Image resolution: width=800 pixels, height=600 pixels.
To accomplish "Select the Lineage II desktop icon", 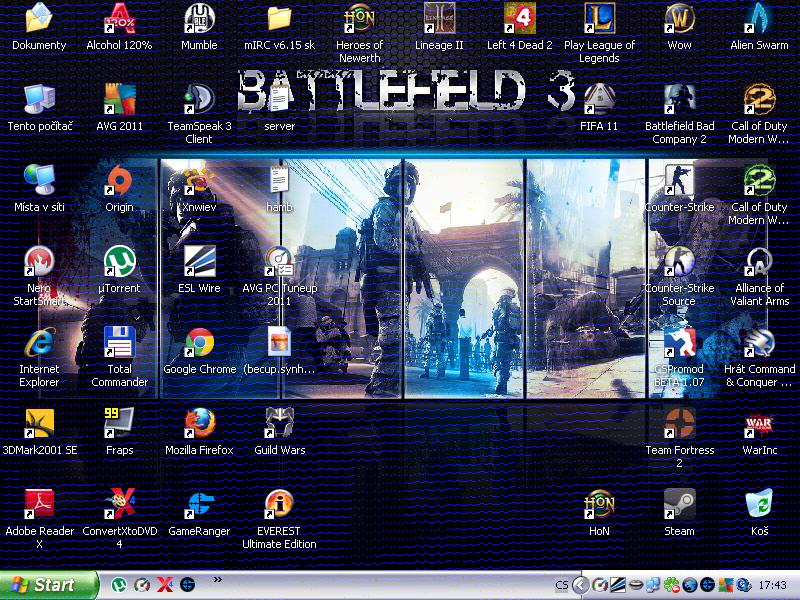I will click(439, 19).
